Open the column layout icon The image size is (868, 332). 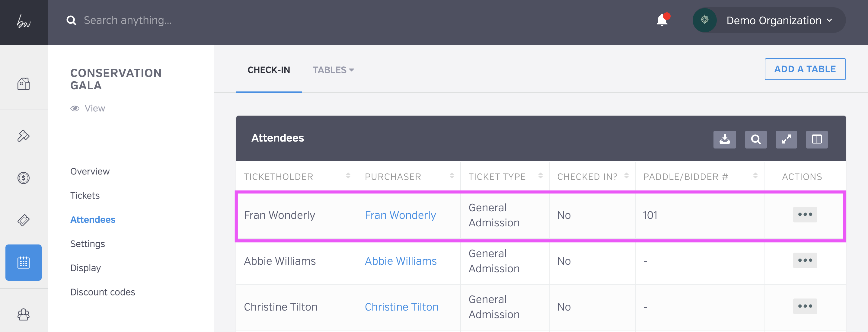pos(816,139)
